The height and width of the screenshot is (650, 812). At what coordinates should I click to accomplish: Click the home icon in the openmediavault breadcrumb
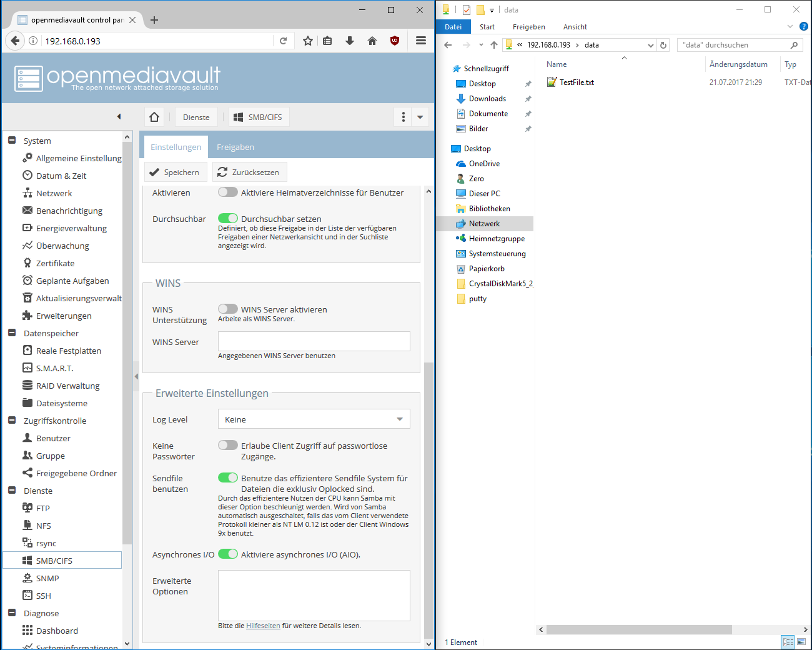[154, 117]
